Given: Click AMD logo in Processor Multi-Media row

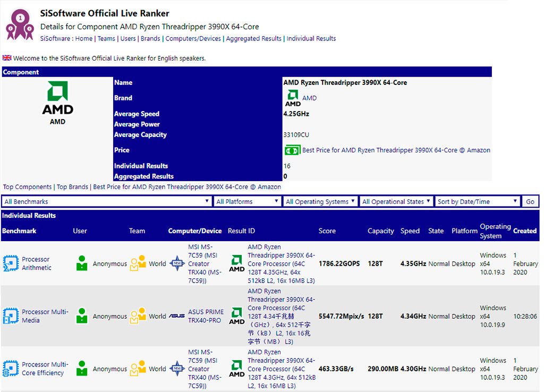Looking at the screenshot, I should (236, 317).
